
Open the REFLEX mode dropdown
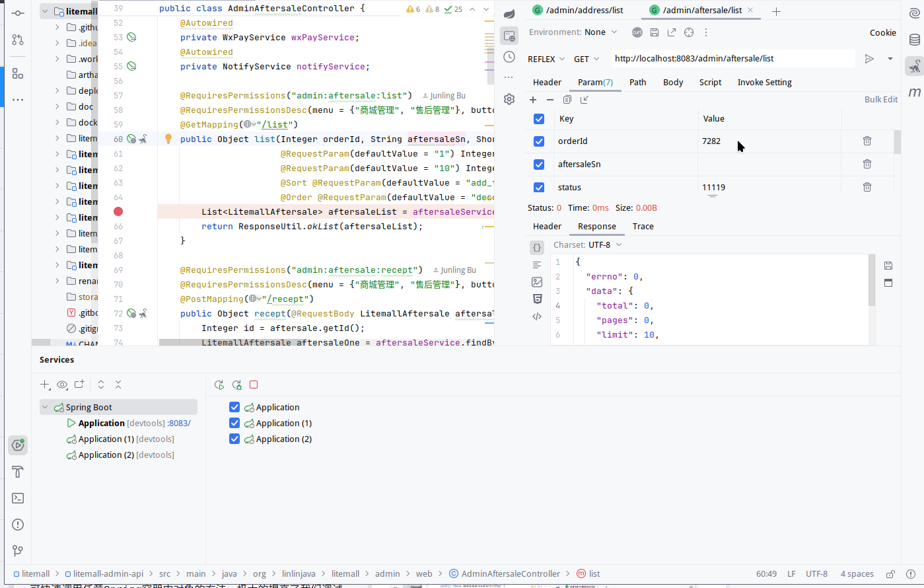pyautogui.click(x=546, y=59)
